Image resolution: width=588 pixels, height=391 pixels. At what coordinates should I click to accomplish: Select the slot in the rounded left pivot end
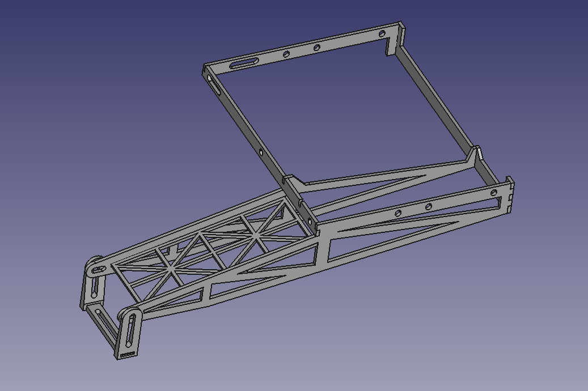pos(99,269)
